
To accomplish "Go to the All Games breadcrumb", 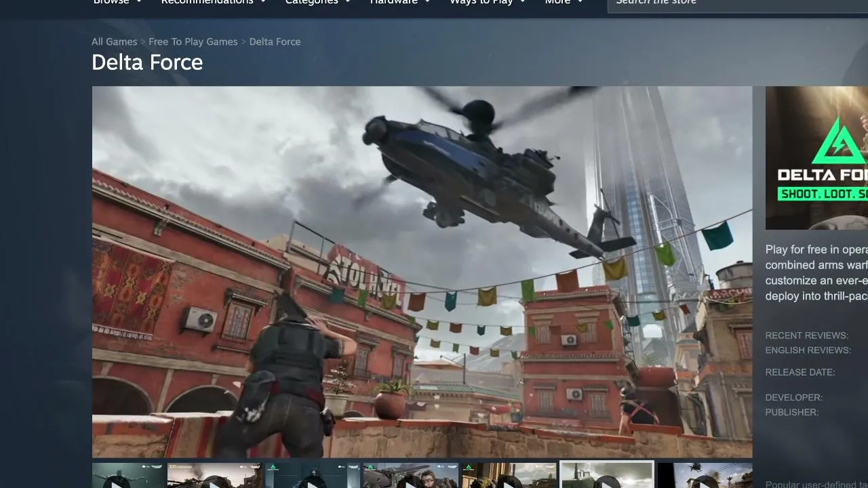I will click(115, 42).
